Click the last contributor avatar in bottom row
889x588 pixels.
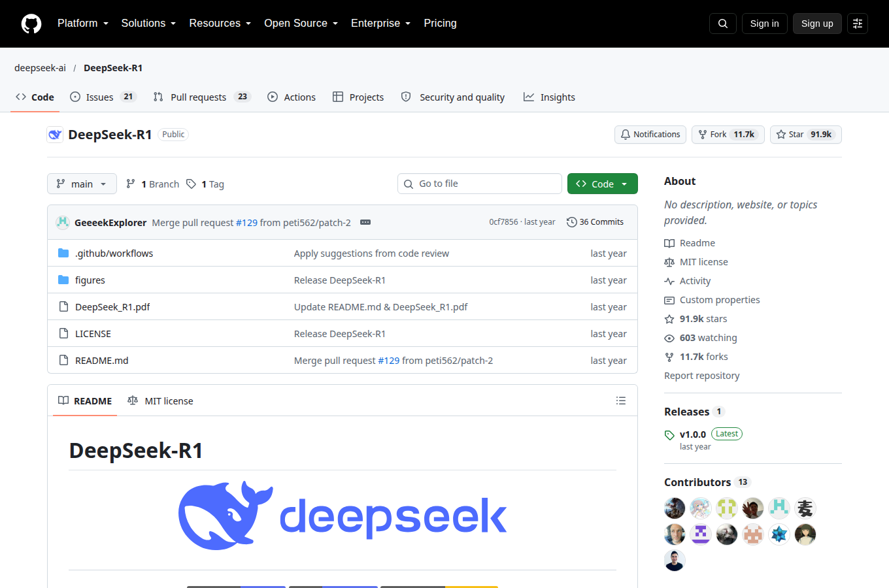pos(675,561)
